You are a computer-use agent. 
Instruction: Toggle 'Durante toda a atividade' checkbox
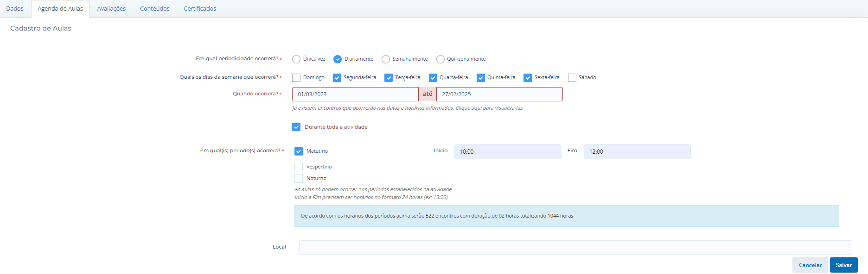pos(296,127)
